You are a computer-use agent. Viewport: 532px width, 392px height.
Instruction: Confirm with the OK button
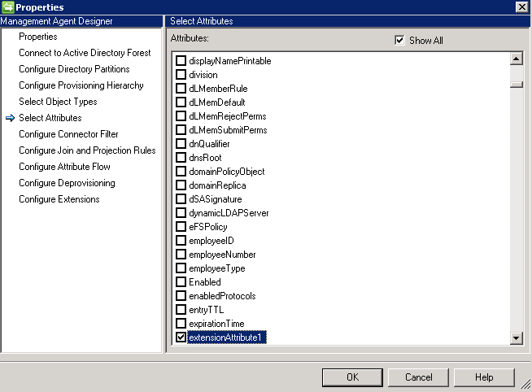[x=352, y=377]
